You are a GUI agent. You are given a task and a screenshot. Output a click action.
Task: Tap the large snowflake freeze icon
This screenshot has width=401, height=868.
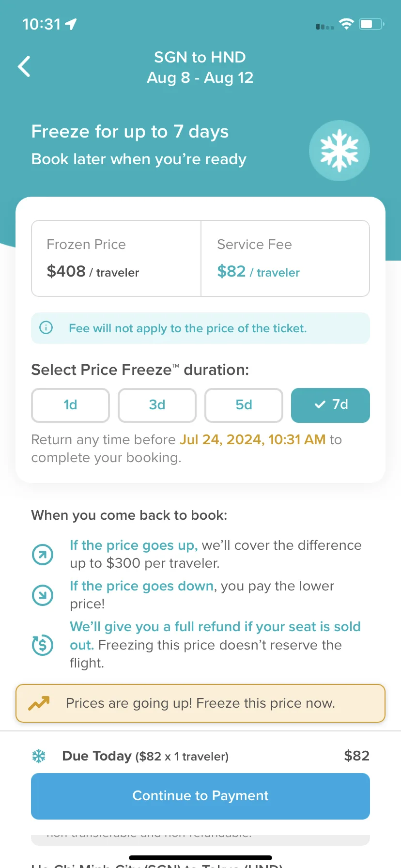pyautogui.click(x=339, y=151)
